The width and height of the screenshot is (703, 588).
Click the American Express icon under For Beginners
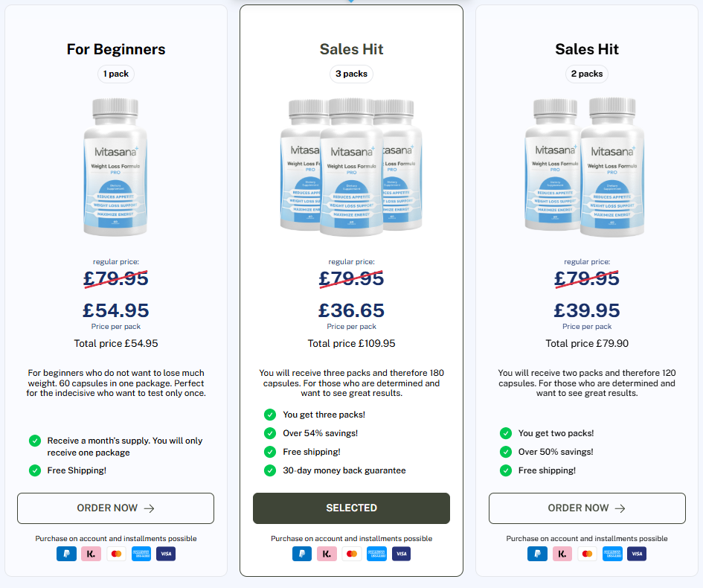click(141, 554)
